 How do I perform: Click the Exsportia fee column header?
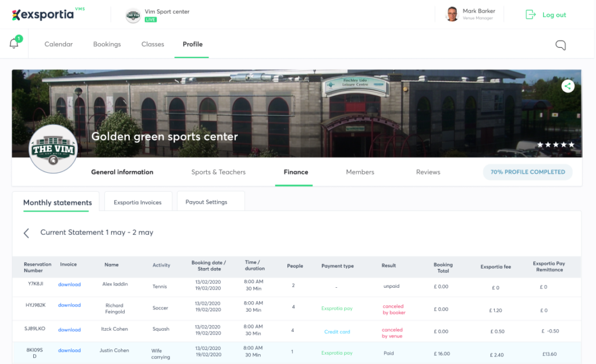coord(496,266)
